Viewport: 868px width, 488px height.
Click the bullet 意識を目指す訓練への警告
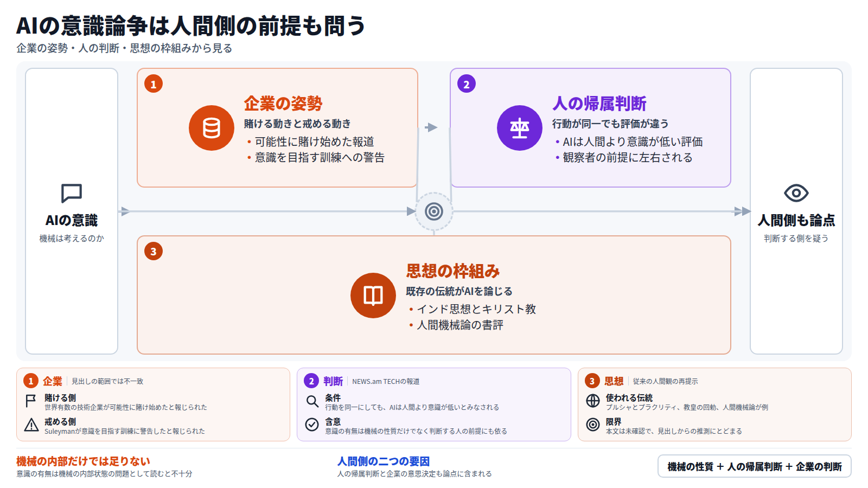[x=320, y=157]
